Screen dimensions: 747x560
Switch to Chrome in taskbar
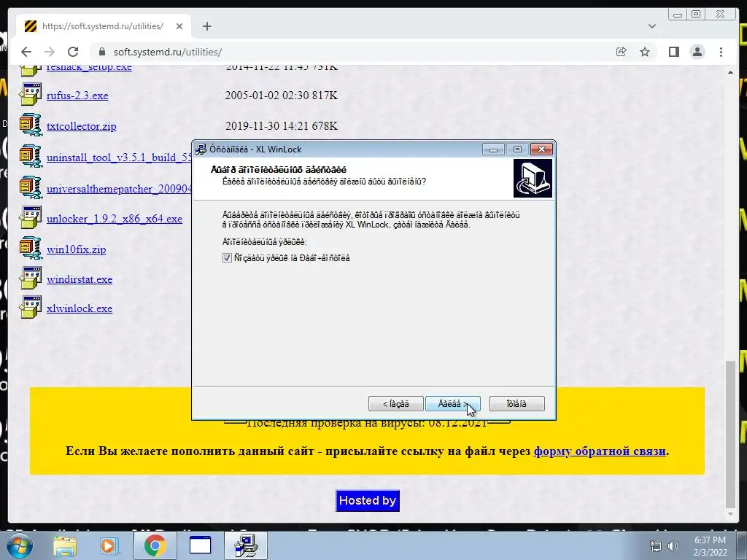pos(155,545)
